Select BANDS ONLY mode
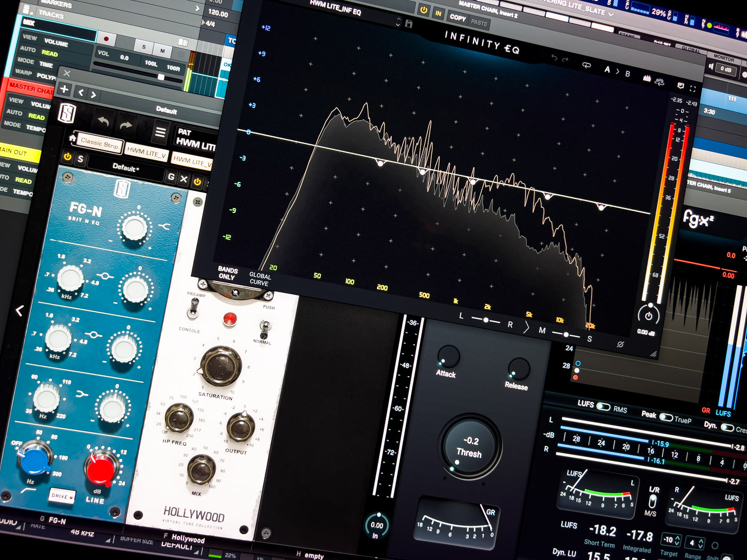This screenshot has width=747, height=560. [x=227, y=273]
